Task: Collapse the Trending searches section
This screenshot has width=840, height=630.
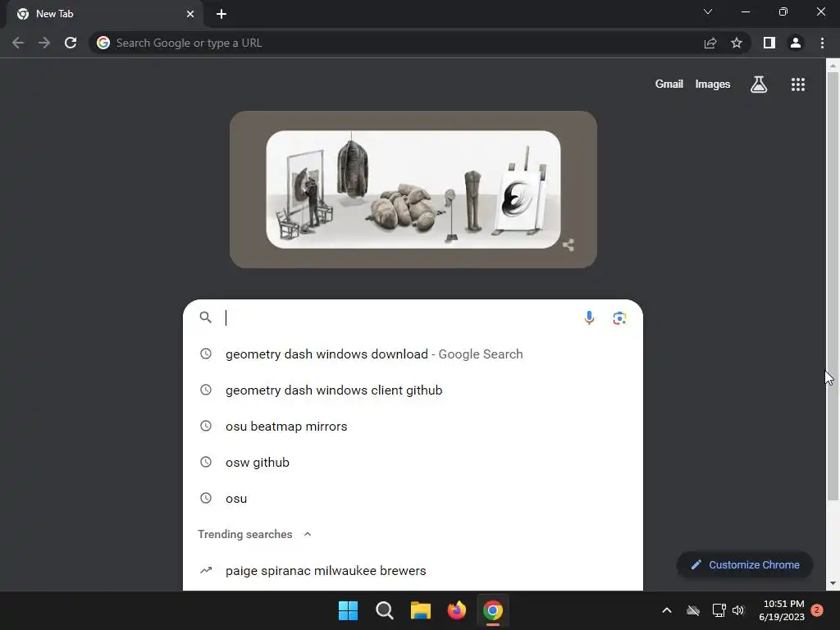Action: click(x=308, y=534)
